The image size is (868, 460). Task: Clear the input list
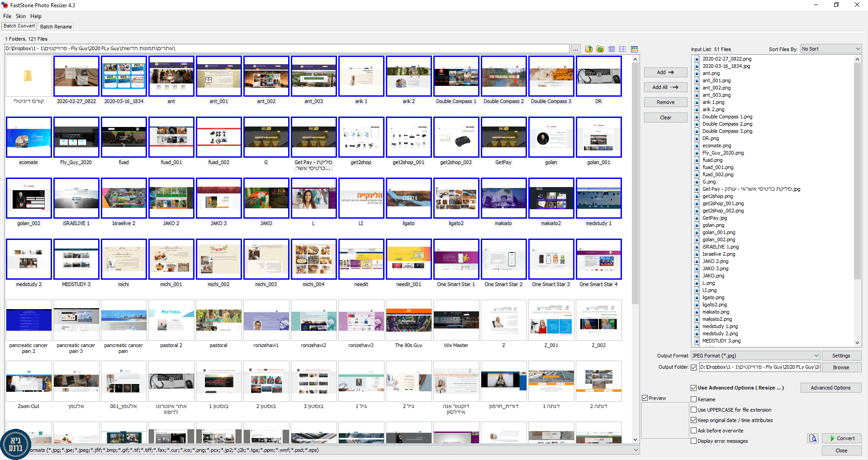point(665,117)
